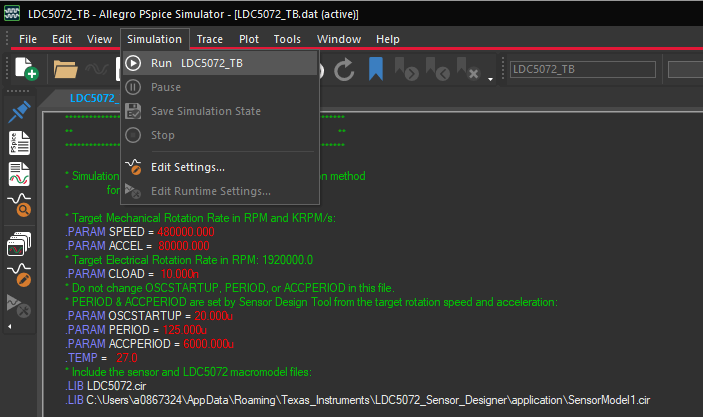Click the New file toolbar icon
Viewport: 703px width, 417px height.
point(25,69)
